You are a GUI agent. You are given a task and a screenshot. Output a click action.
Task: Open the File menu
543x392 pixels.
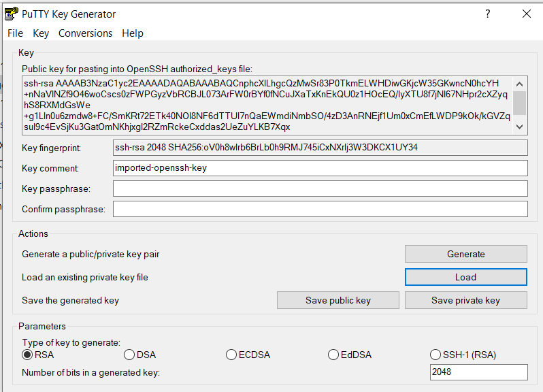(15, 33)
